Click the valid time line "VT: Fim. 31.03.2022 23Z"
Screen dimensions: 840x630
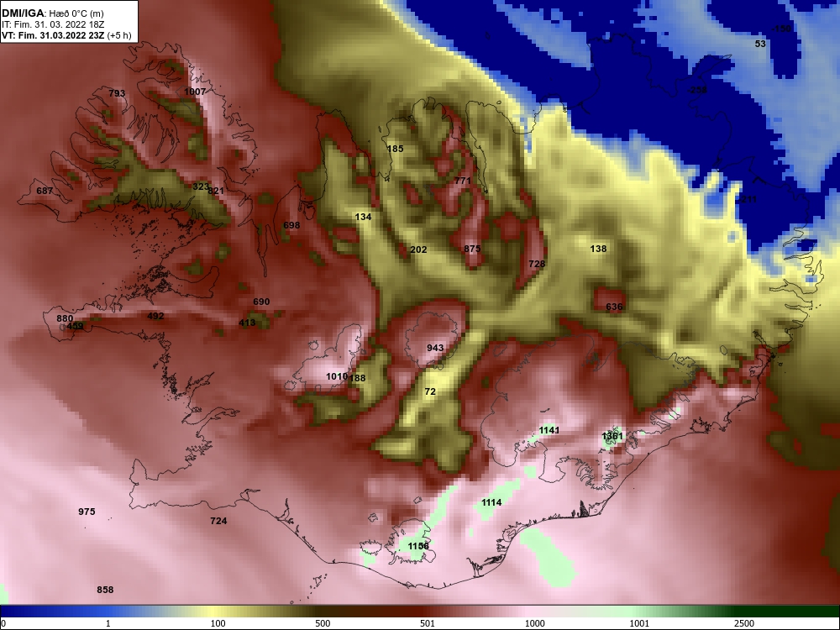(x=53, y=36)
